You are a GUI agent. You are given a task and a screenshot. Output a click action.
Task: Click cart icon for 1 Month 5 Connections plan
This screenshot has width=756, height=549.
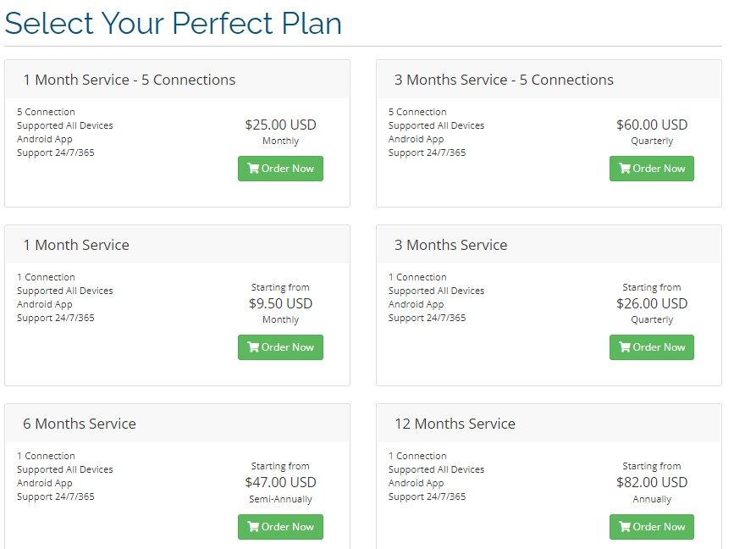[x=252, y=169]
